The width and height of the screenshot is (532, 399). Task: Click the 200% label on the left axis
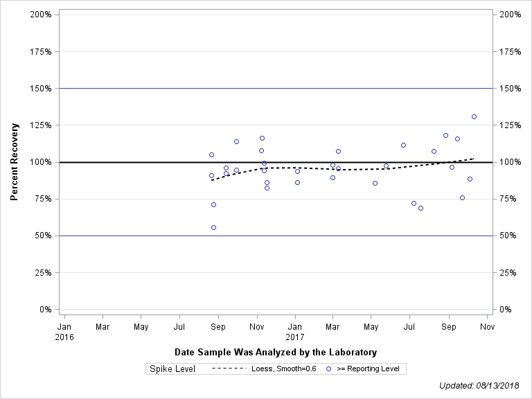click(x=41, y=15)
